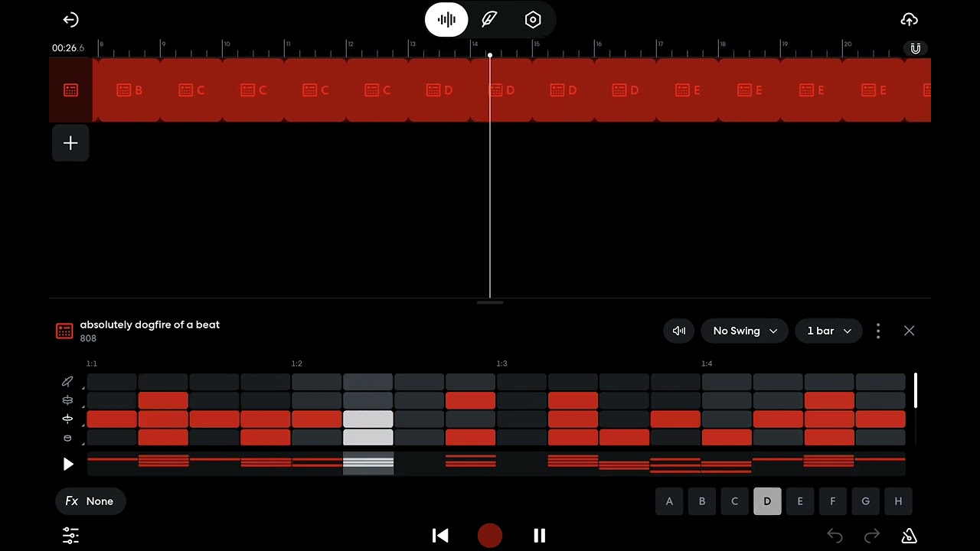Select pattern D button
This screenshot has height=551, width=980.
pos(767,501)
